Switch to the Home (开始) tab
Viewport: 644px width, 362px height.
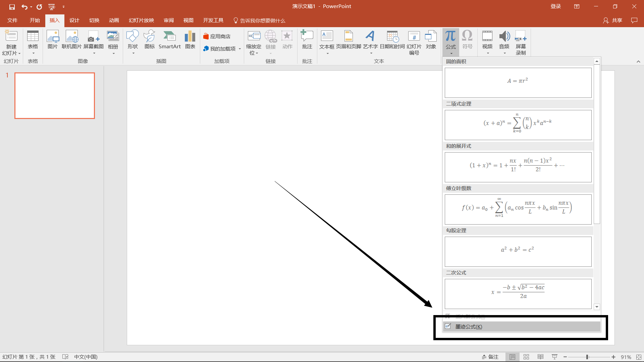click(x=35, y=20)
